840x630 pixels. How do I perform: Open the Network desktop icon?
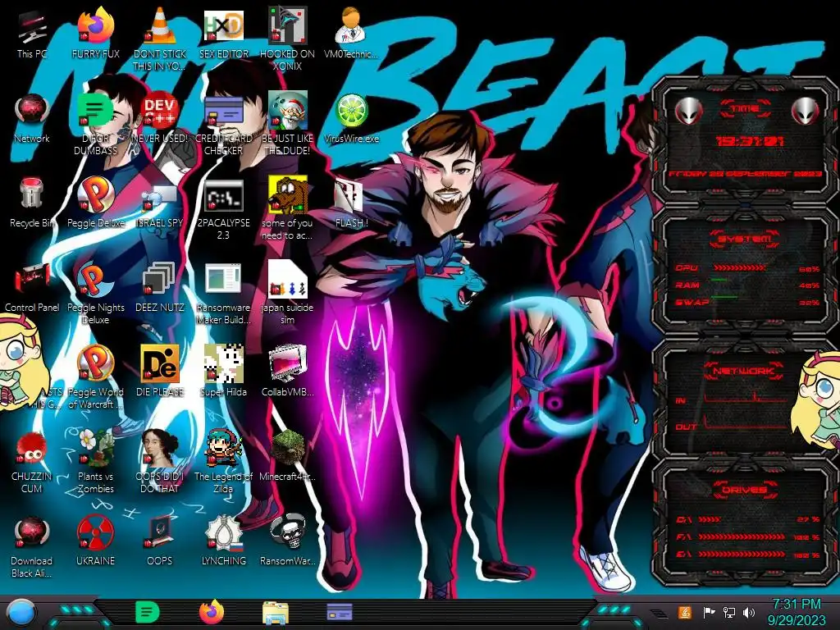[32, 110]
